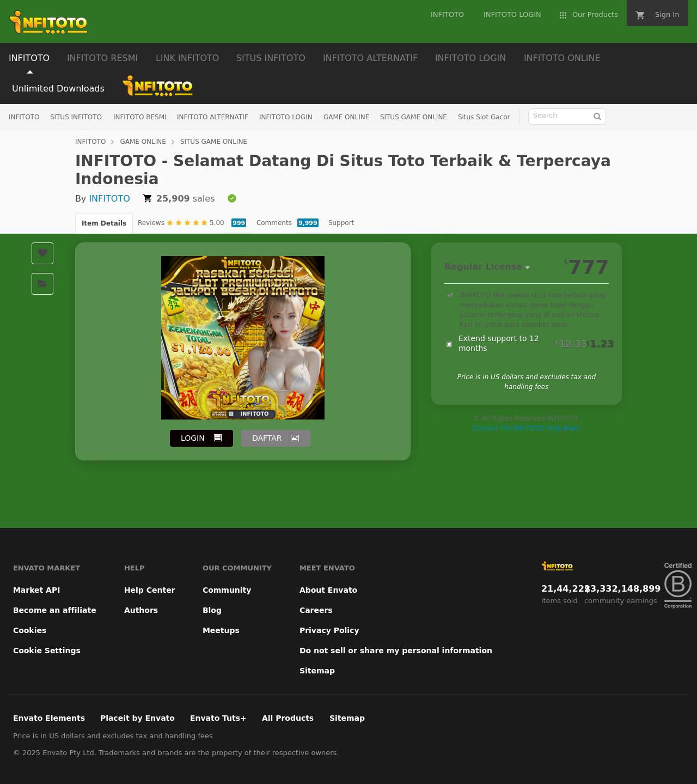Click into the Search input field
The image size is (697, 784).
560,116
